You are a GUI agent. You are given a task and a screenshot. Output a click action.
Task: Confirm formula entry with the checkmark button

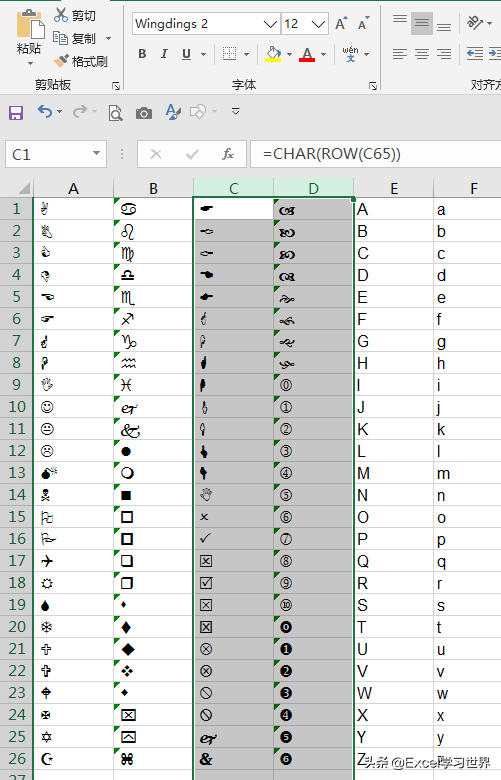point(192,154)
